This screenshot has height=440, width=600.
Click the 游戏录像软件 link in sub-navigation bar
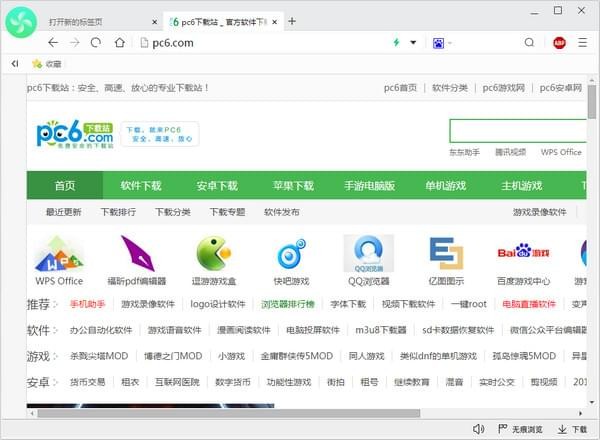(x=540, y=212)
